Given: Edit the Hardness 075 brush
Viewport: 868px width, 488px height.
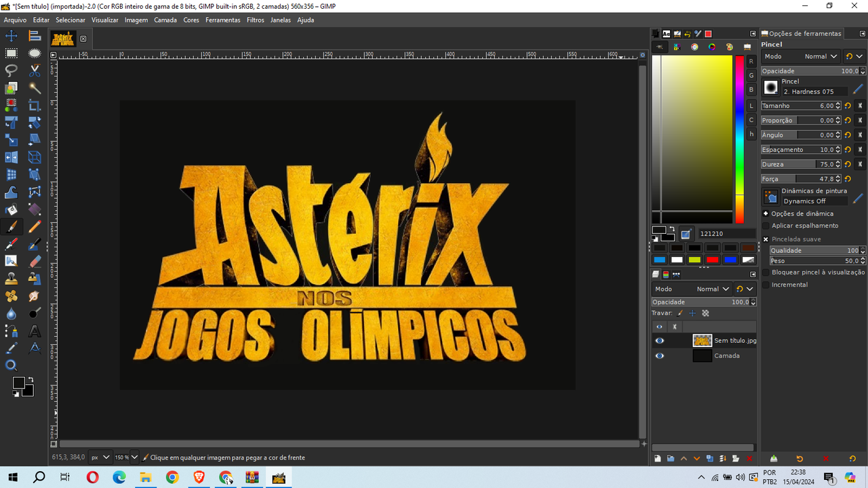Looking at the screenshot, I should [859, 88].
